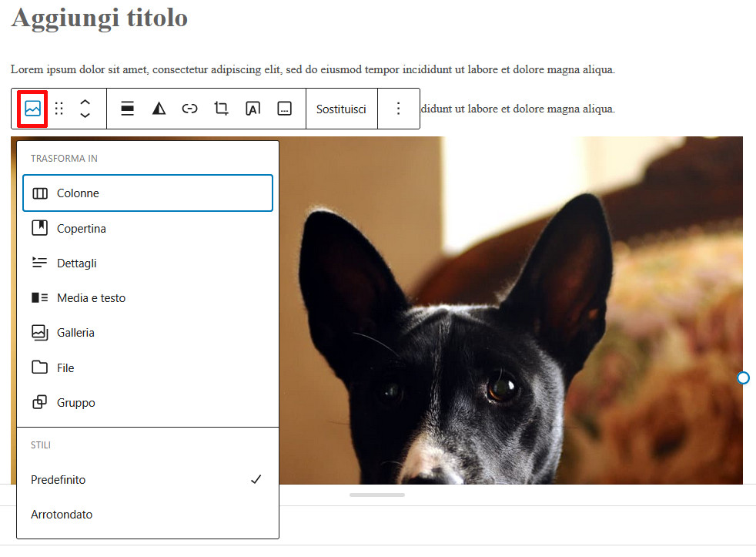
Task: Choose Dettagli from transform list
Action: click(148, 263)
